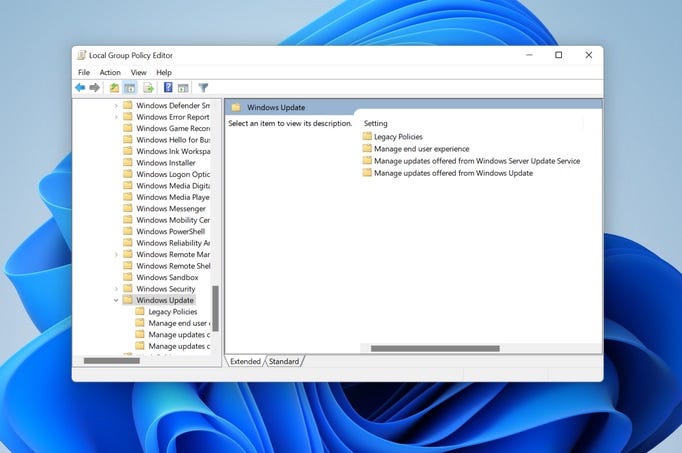
Task: Minimize the Local Group Policy Editor window
Action: coord(529,55)
